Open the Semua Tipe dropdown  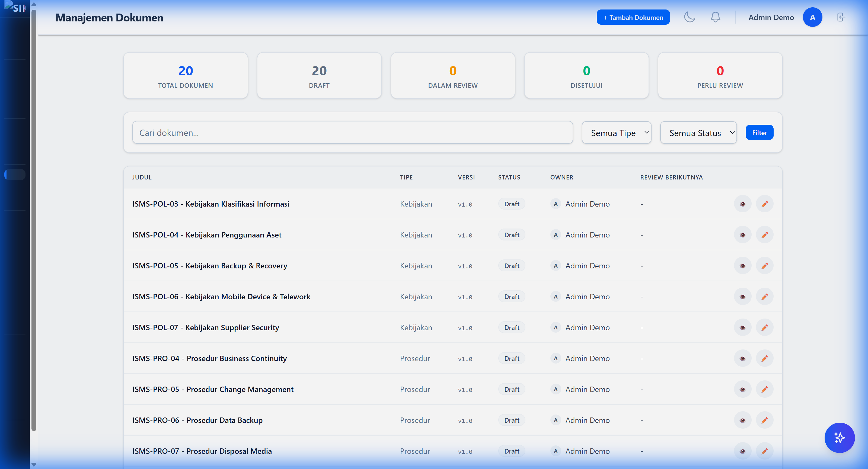tap(616, 133)
